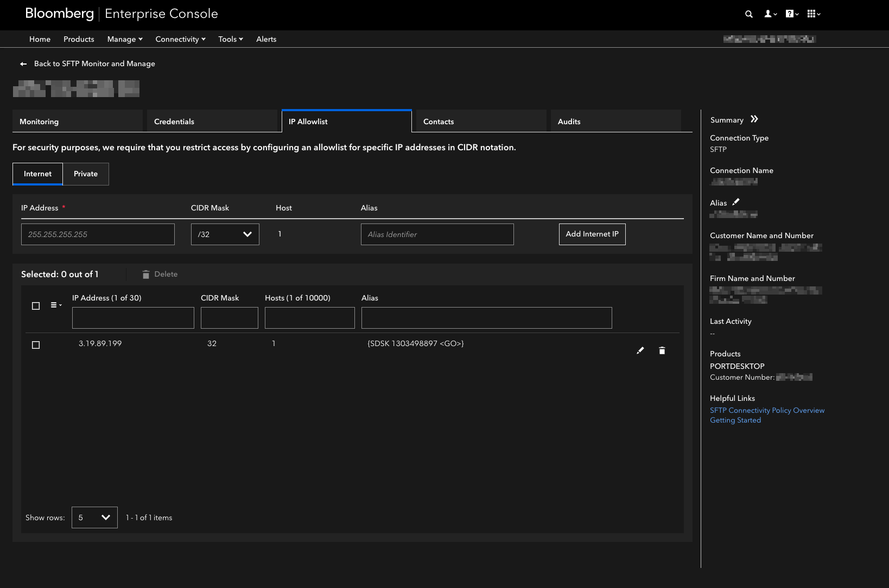
Task: Go to the Home menu item
Action: point(40,39)
